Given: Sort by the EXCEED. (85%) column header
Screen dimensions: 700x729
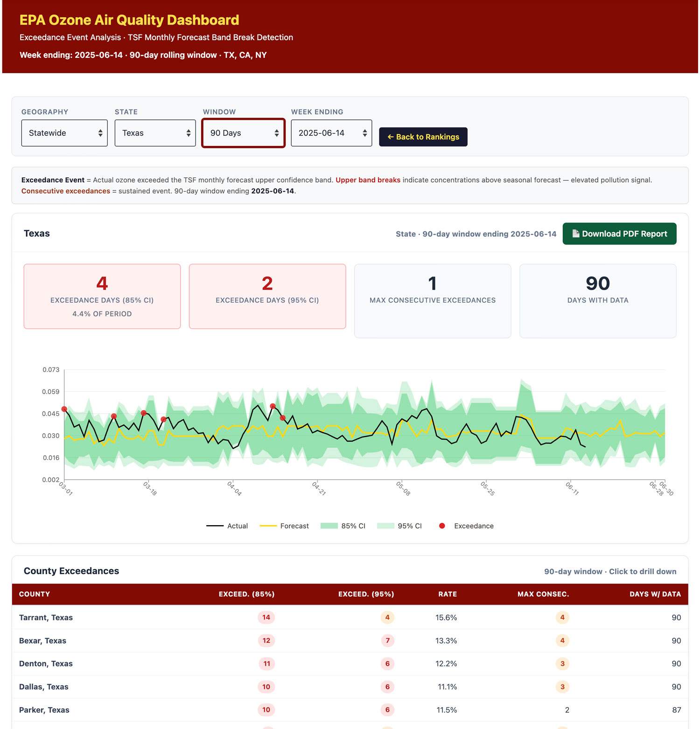Looking at the screenshot, I should pyautogui.click(x=246, y=594).
